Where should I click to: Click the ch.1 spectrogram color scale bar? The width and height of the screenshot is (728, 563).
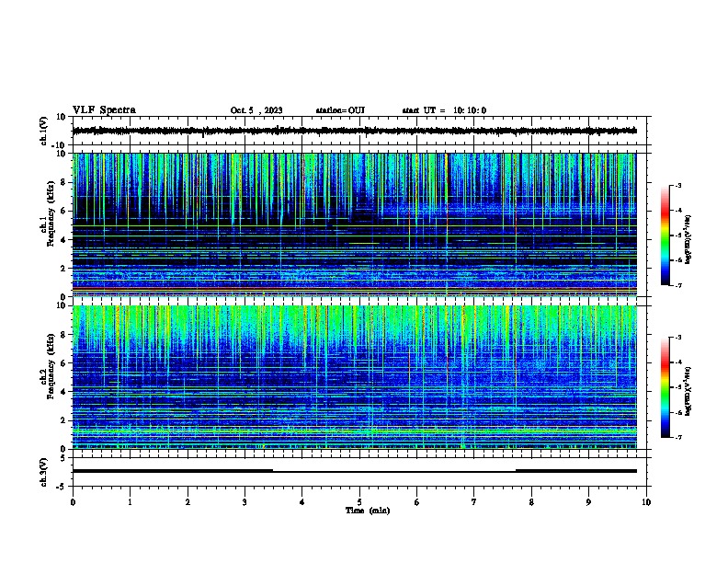pos(665,236)
